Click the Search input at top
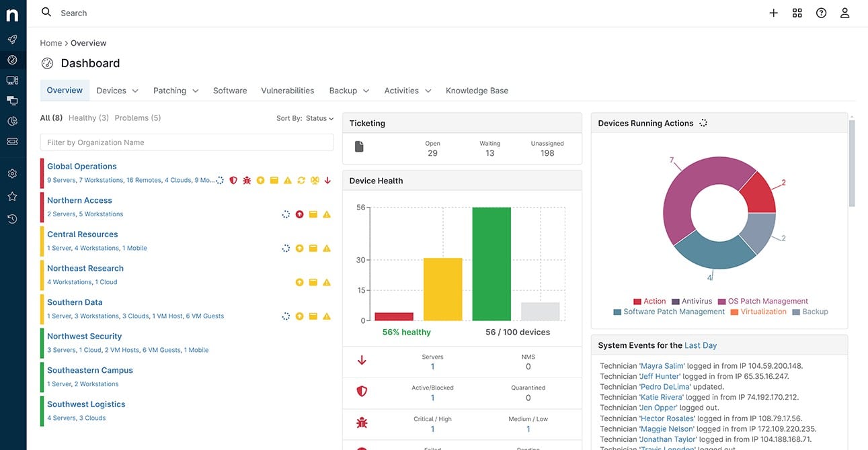The height and width of the screenshot is (450, 868). point(74,13)
